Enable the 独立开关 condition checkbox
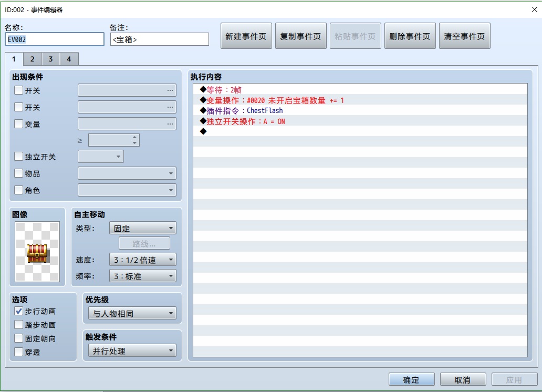This screenshot has height=392, width=542. (x=19, y=157)
